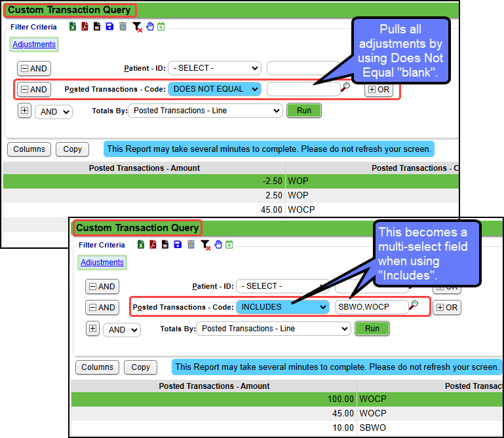Click the Copy button in lower window

[x=140, y=367]
